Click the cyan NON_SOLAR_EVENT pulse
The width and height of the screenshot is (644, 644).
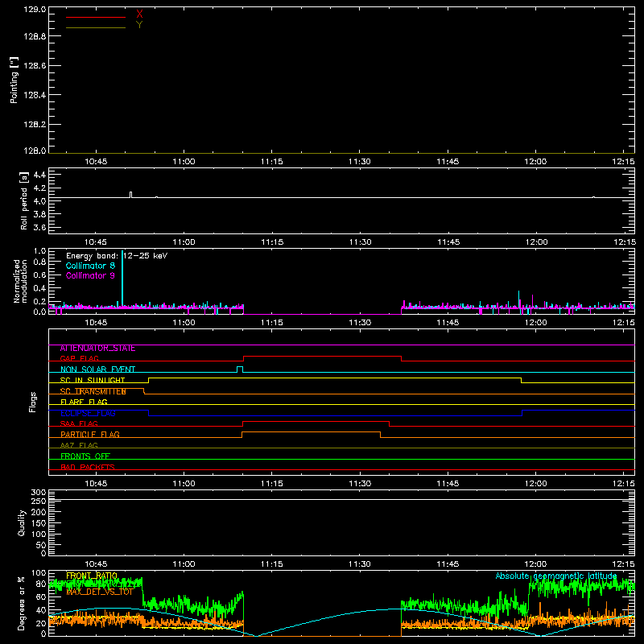[240, 369]
